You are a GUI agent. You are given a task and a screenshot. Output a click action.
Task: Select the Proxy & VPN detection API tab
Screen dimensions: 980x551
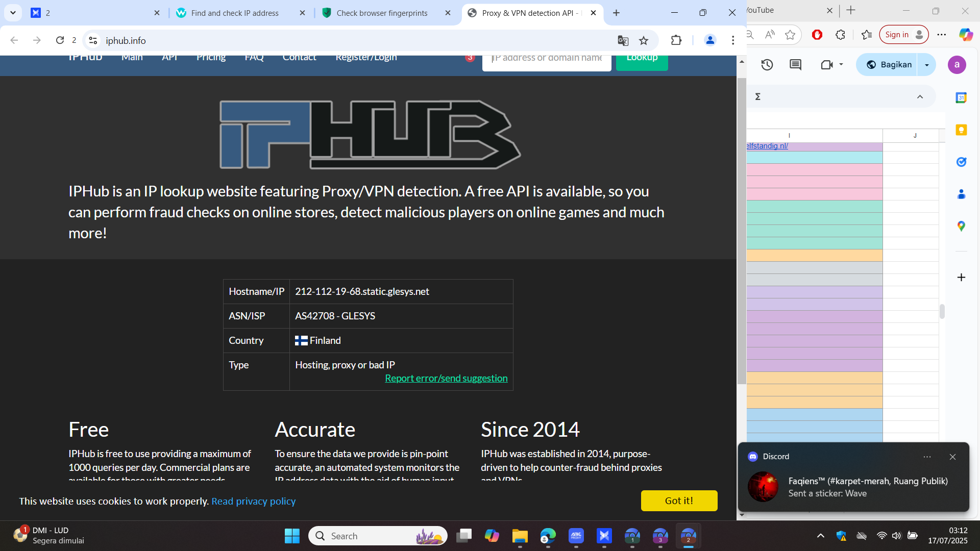pyautogui.click(x=532, y=13)
